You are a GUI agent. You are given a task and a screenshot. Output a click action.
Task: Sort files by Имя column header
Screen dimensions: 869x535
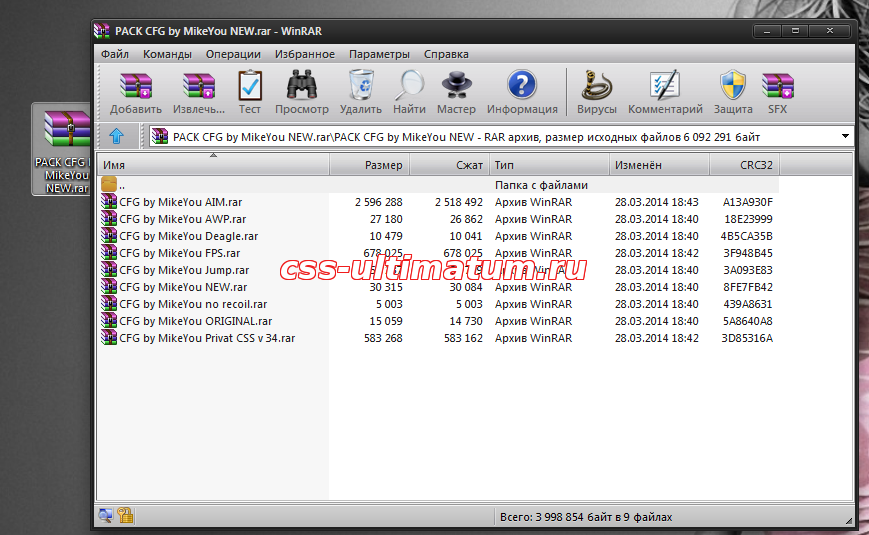coord(213,165)
